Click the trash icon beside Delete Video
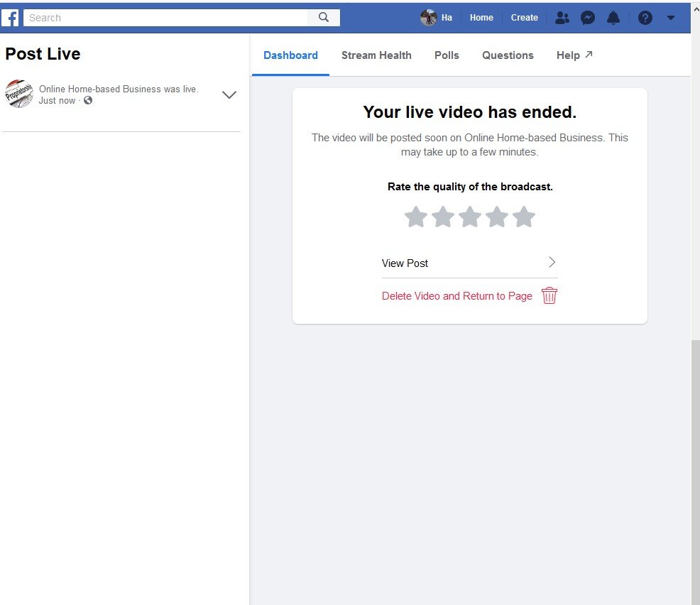 click(x=549, y=295)
